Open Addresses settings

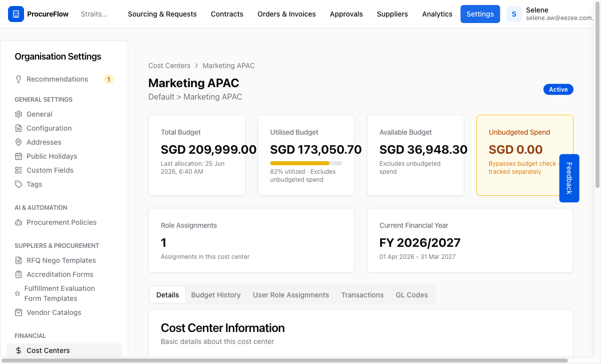coord(44,142)
